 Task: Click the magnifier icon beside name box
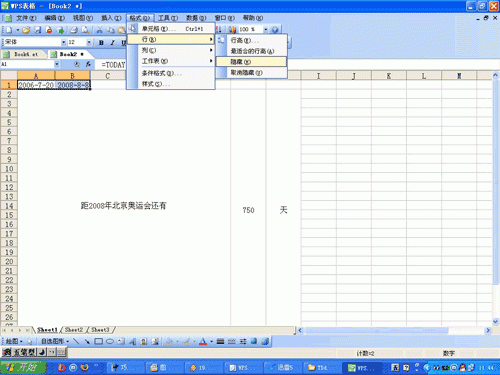[x=77, y=64]
